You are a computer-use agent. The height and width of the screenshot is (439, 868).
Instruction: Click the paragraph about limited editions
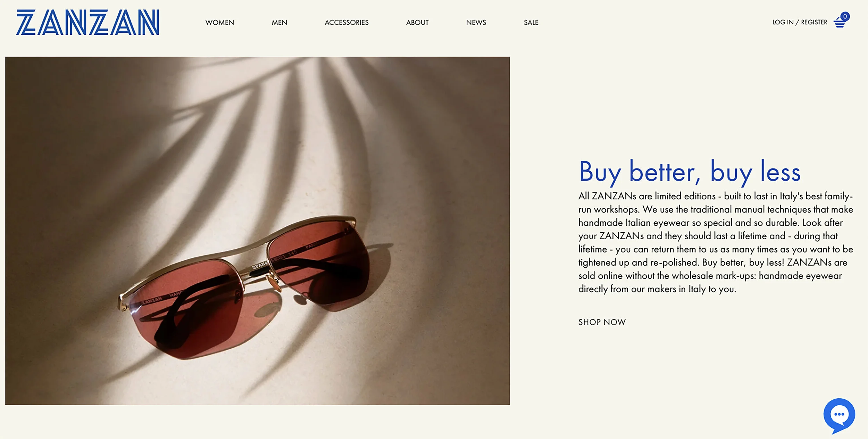coord(716,242)
